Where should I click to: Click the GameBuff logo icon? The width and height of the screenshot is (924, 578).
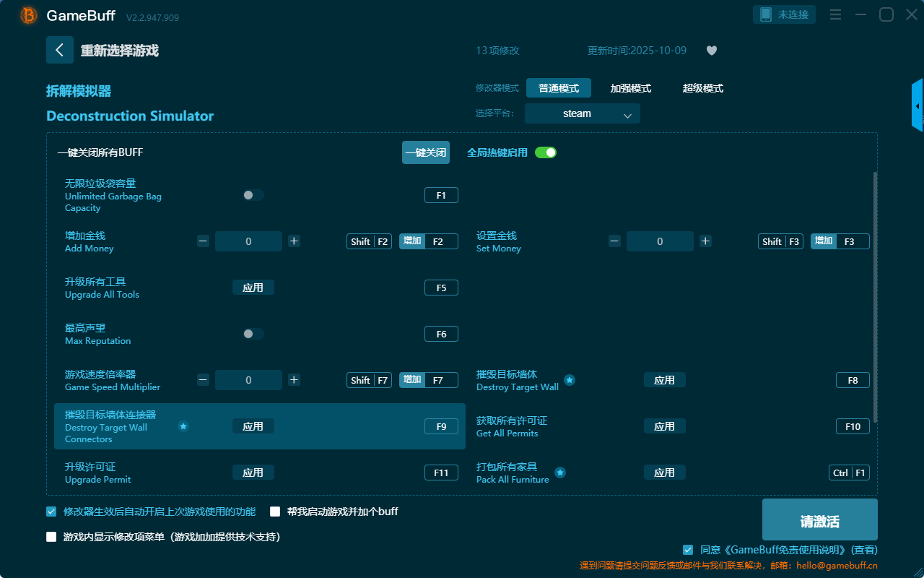(x=29, y=15)
